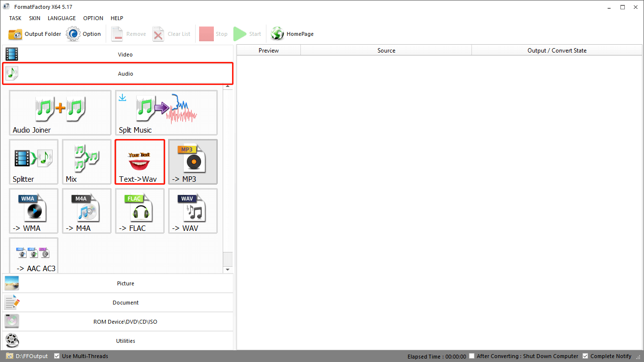
Task: Toggle the Use Multi-Threads checkbox
Action: 57,356
